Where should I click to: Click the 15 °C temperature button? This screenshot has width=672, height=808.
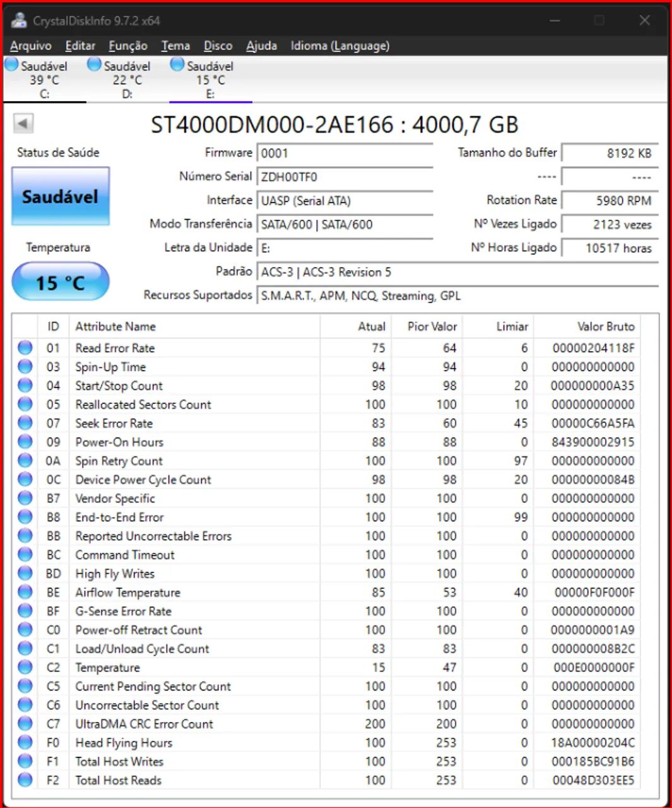[x=61, y=282]
